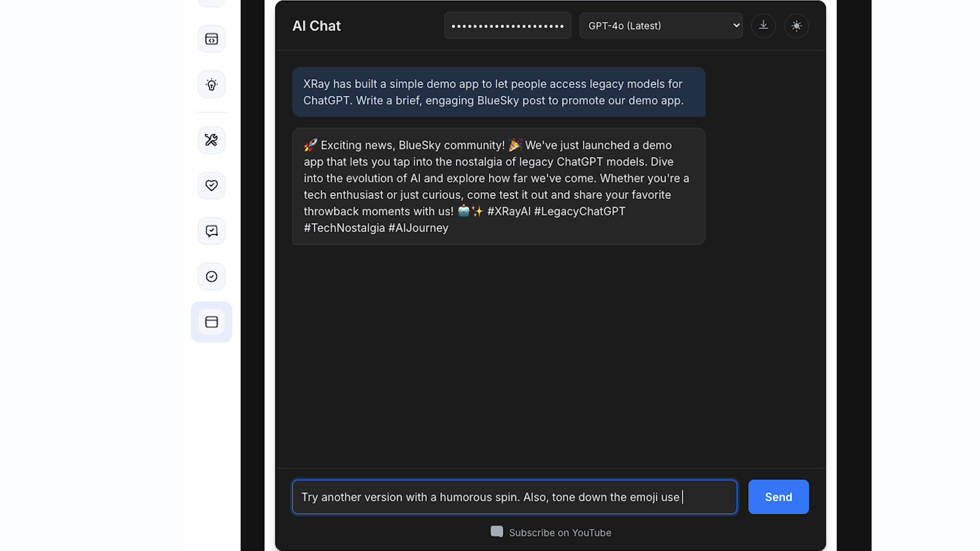Select the assistant's BlueSky post response
Image resolution: width=980 pixels, height=551 pixels.
pos(498,186)
